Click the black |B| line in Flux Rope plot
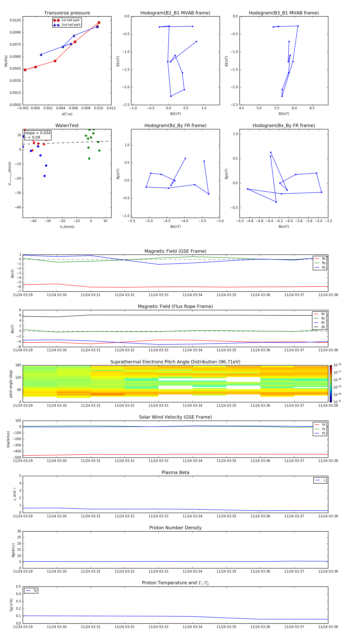The image size is (351, 644). coord(175,315)
